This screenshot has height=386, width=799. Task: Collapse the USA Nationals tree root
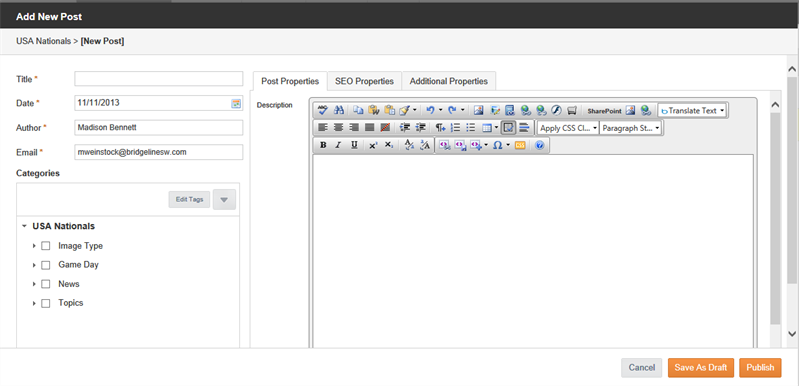(x=24, y=226)
